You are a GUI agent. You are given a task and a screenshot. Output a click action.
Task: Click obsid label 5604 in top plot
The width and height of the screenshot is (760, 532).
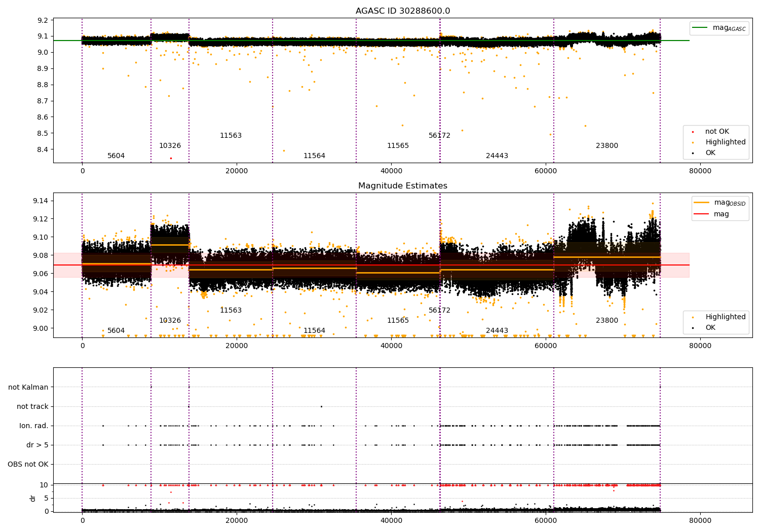point(116,156)
